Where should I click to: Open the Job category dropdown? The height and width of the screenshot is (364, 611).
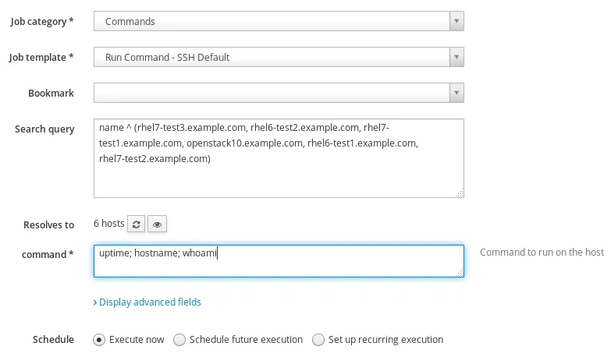coord(279,21)
